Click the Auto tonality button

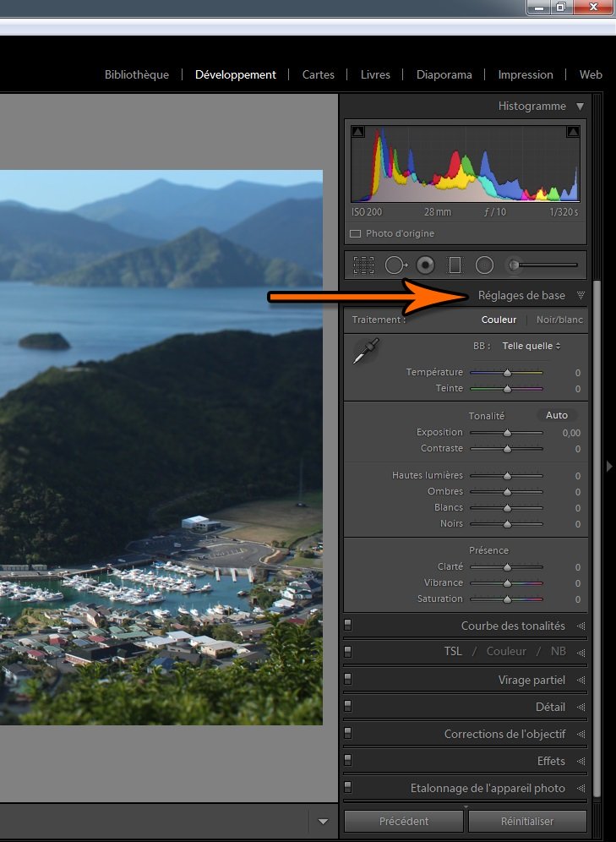[557, 415]
